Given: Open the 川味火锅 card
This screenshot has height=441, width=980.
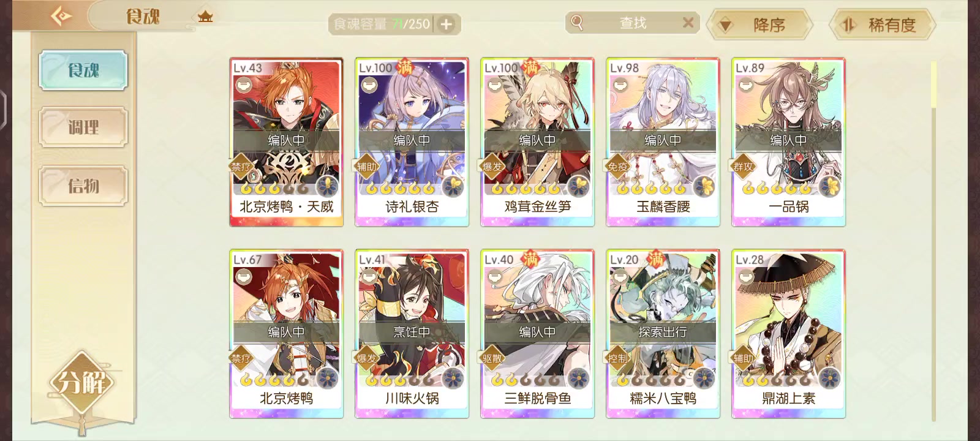Looking at the screenshot, I should point(412,334).
